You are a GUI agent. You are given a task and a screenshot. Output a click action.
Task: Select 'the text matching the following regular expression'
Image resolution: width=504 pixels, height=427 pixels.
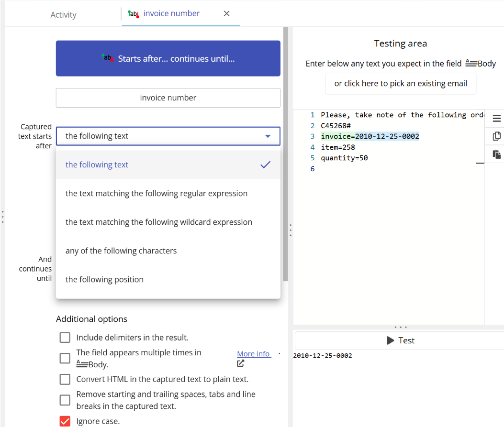[x=157, y=194]
